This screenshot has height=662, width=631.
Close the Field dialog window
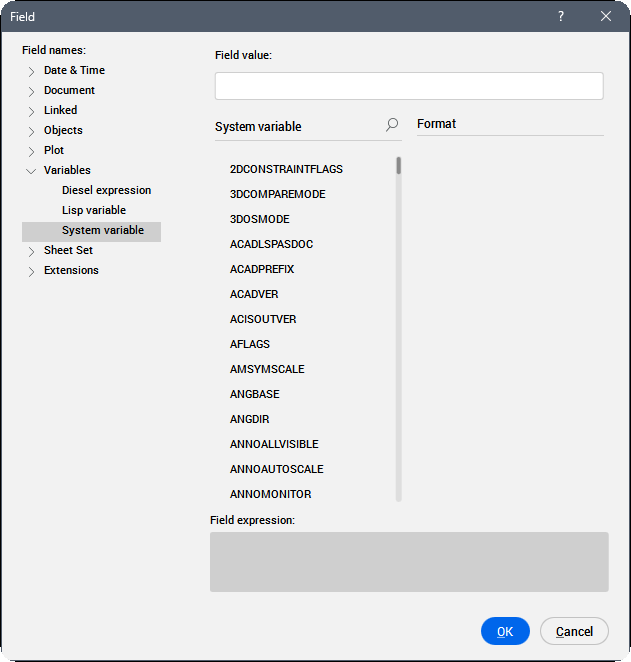pos(606,16)
